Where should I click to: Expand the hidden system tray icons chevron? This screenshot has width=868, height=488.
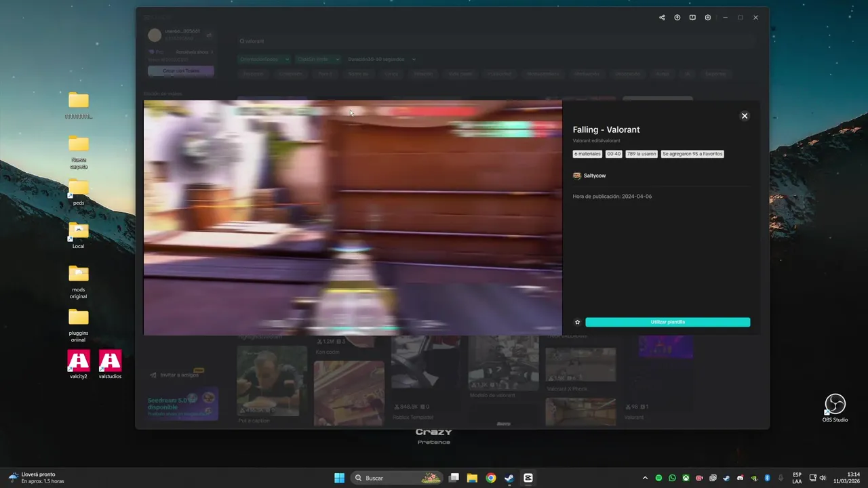click(645, 478)
